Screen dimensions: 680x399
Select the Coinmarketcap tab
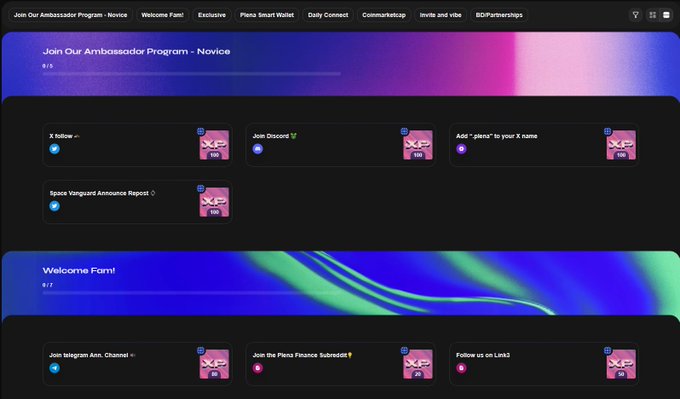tap(384, 15)
